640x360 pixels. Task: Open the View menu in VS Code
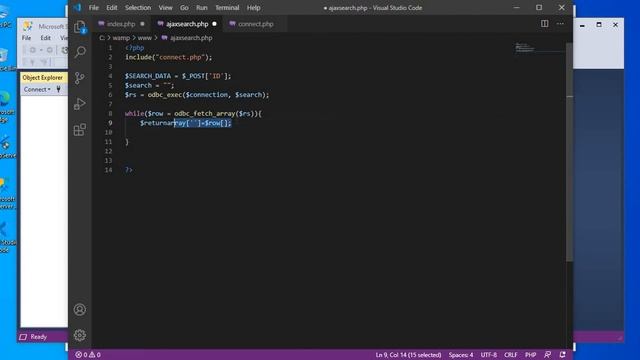pos(165,8)
